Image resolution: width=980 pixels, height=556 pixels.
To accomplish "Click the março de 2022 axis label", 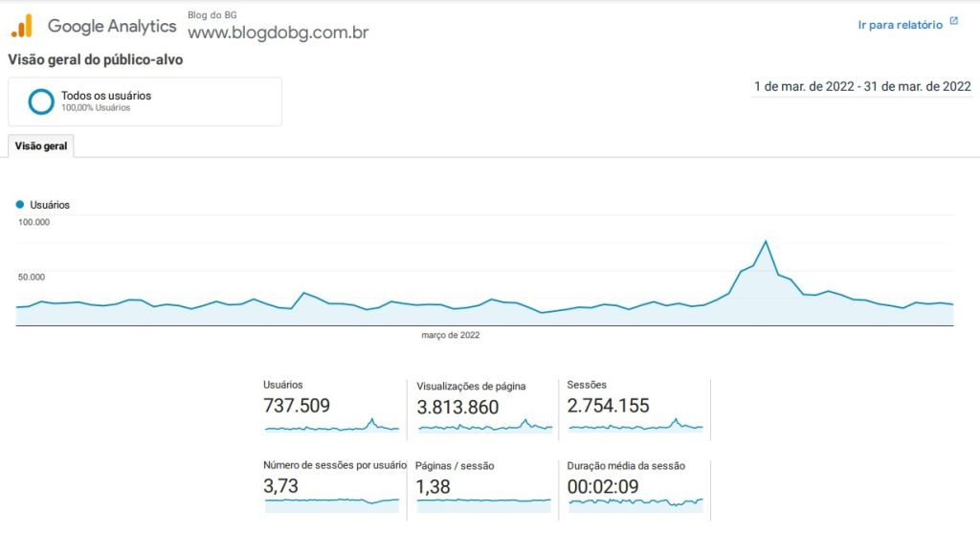I will [x=451, y=336].
